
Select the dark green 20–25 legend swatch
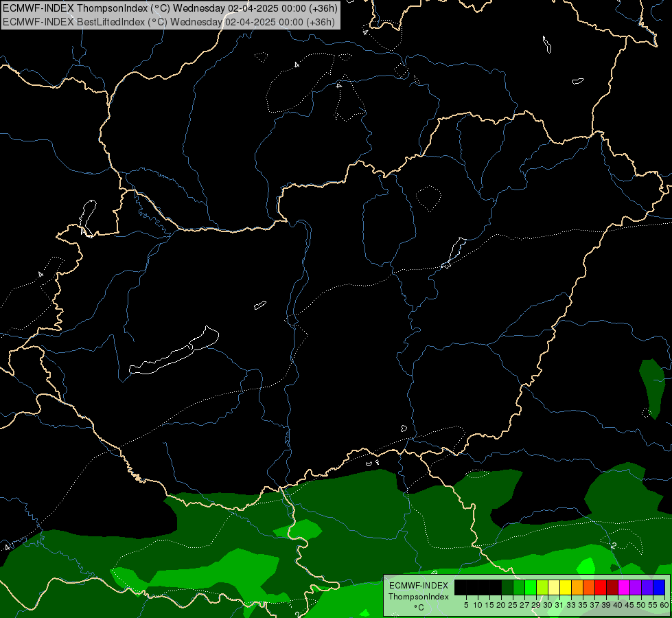507,587
